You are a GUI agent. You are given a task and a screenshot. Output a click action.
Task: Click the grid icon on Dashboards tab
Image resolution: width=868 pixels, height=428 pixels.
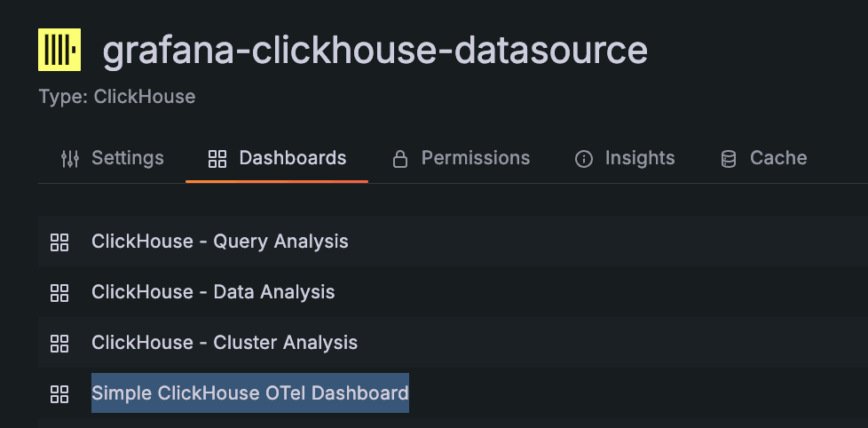(x=217, y=159)
